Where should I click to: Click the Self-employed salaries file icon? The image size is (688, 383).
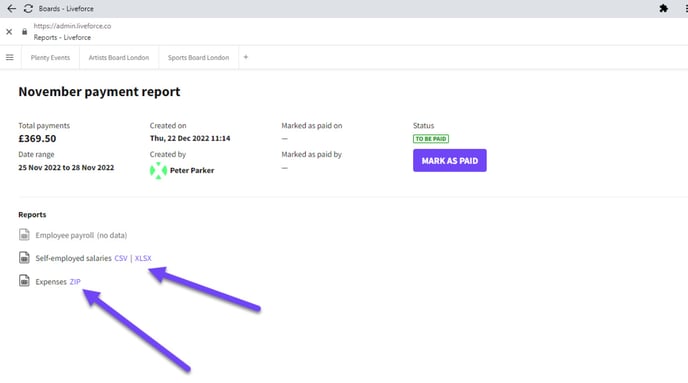point(24,258)
